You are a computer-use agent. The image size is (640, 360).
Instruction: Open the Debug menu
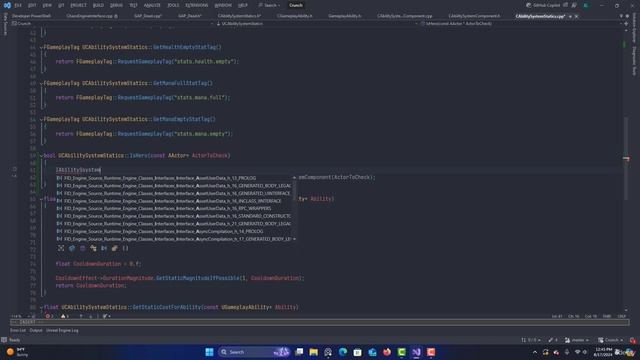click(x=116, y=5)
